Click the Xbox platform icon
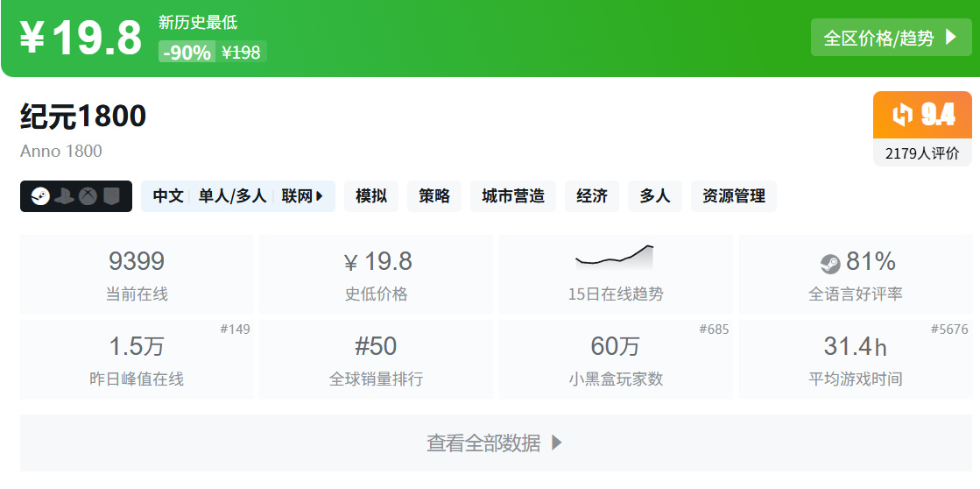The height and width of the screenshot is (489, 980). 88,196
